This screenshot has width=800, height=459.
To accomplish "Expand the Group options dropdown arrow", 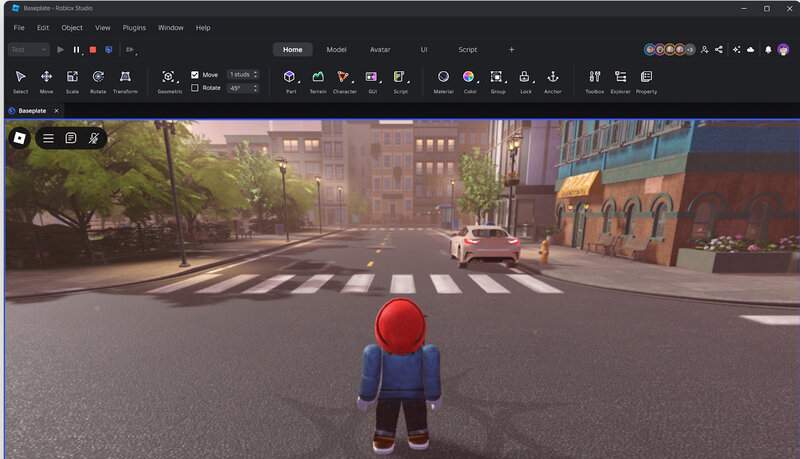I will (x=506, y=82).
